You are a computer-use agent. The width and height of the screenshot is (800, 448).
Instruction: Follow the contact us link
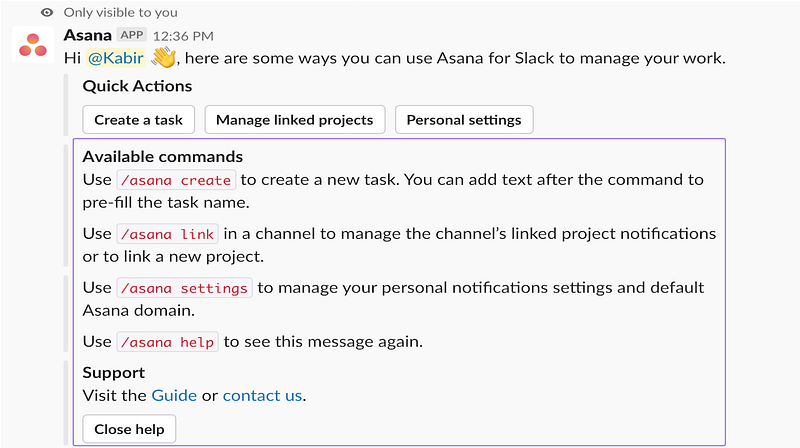pyautogui.click(x=262, y=395)
